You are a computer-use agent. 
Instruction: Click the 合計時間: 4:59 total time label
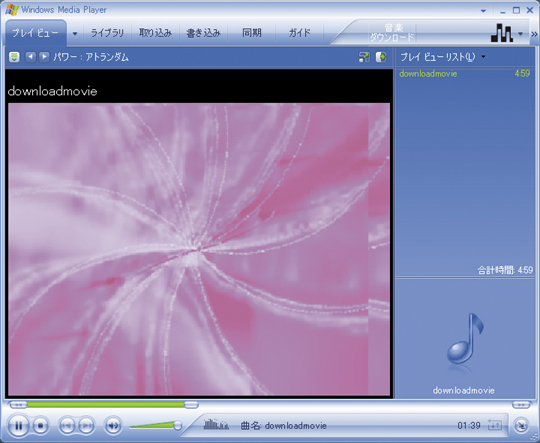click(505, 270)
